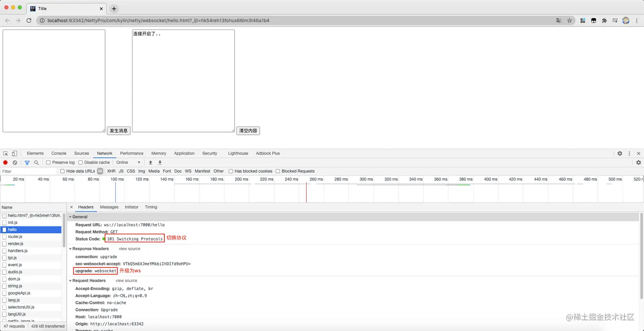Open DevTools settings gear
Image resolution: width=644 pixels, height=331 pixels.
(620, 154)
